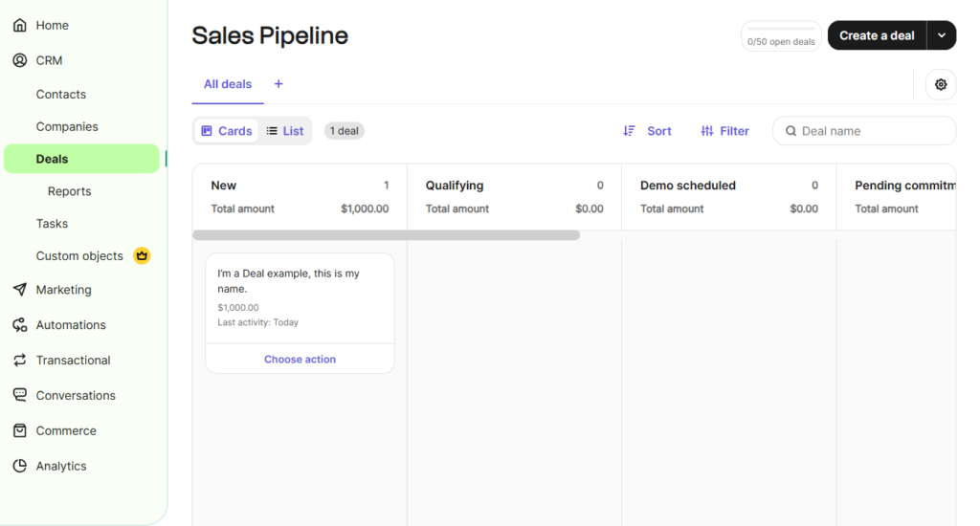Open Reports under Deals
Image resolution: width=980 pixels, height=526 pixels.
[69, 191]
